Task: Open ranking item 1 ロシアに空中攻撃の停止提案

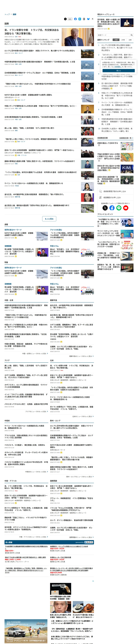Action: point(117,48)
